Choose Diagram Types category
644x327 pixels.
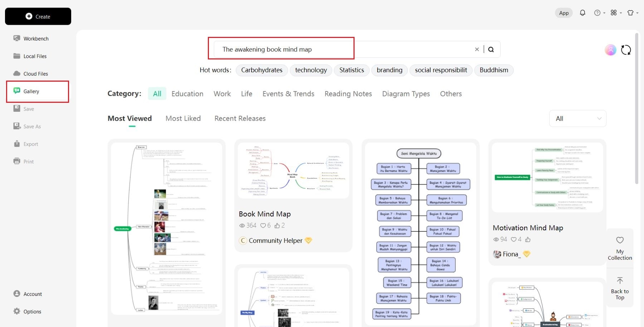(406, 94)
